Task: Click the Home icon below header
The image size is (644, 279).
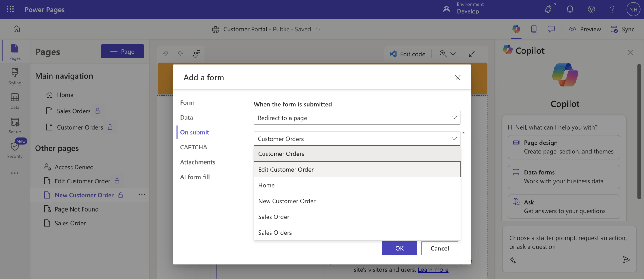Action: tap(17, 29)
